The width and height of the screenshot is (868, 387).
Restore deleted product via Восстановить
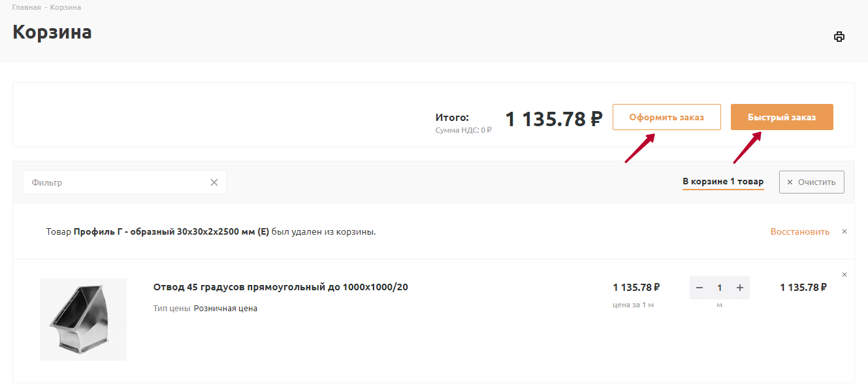799,231
